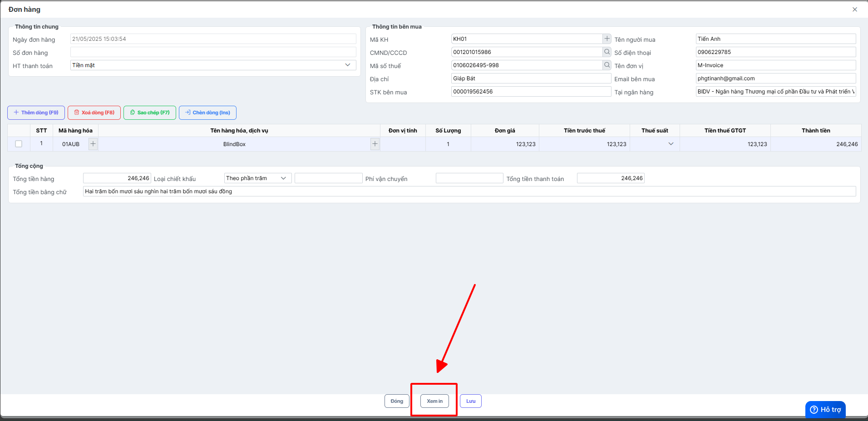Screen dimensions: 868x421
Task: Click the Thêm dòng (F9) button
Action: coord(36,113)
